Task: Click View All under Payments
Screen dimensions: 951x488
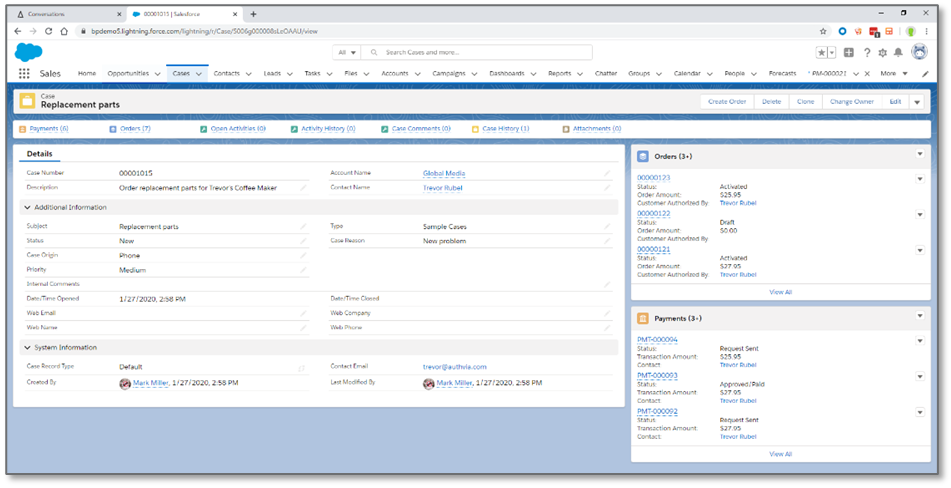Action: click(781, 454)
